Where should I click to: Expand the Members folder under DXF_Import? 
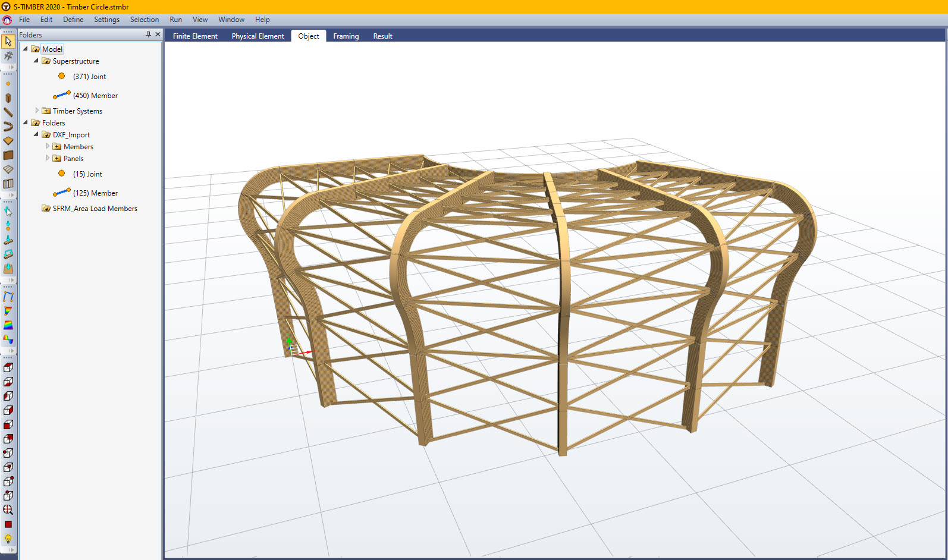(x=48, y=146)
